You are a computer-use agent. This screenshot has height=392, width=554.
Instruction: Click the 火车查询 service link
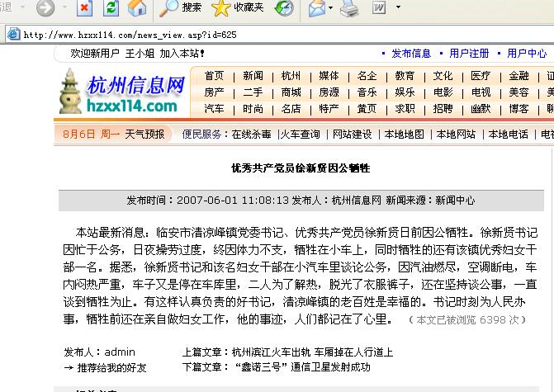click(300, 135)
